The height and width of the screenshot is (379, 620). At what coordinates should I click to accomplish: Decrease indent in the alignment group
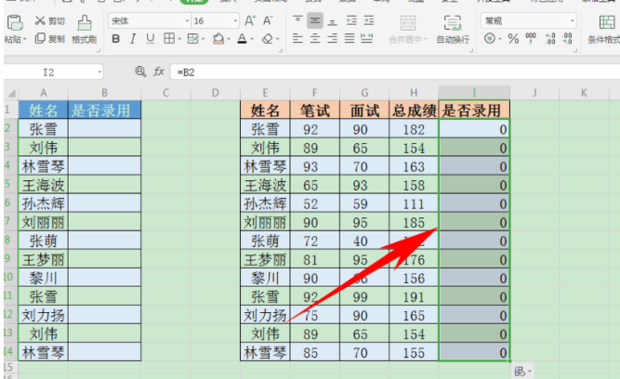[351, 21]
